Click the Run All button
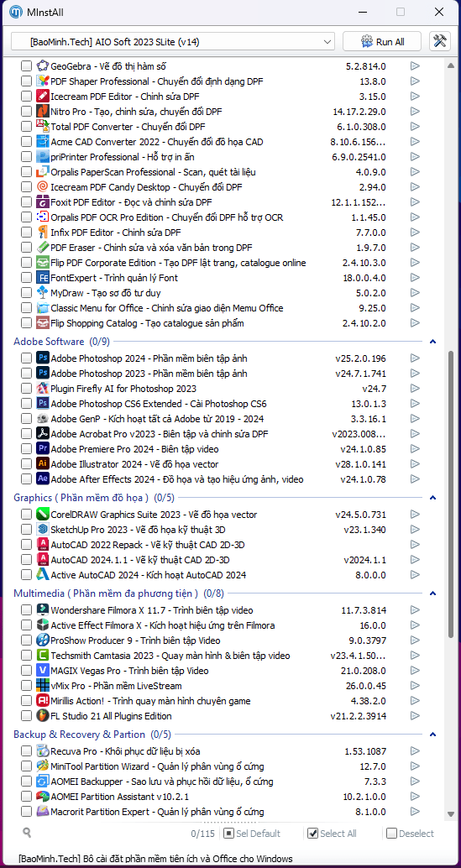The width and height of the screenshot is (461, 868). (382, 41)
